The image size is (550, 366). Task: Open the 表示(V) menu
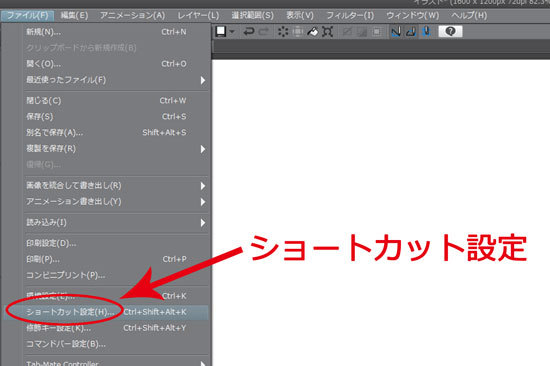tap(300, 16)
